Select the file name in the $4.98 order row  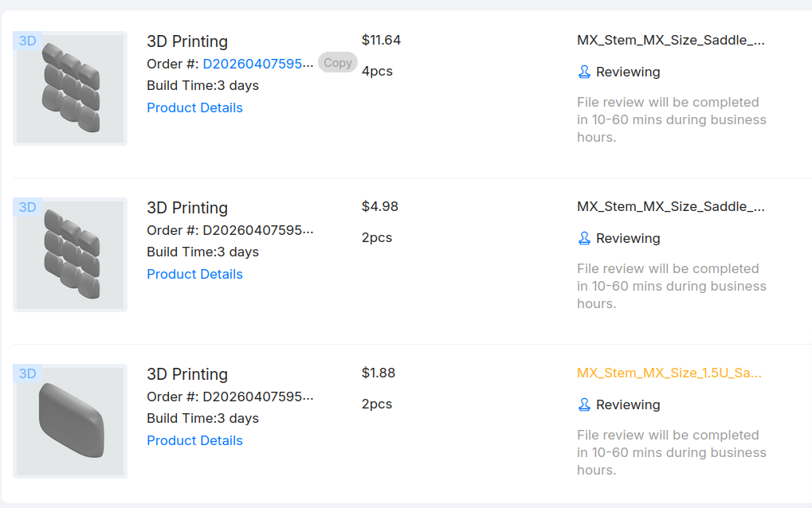pyautogui.click(x=671, y=207)
